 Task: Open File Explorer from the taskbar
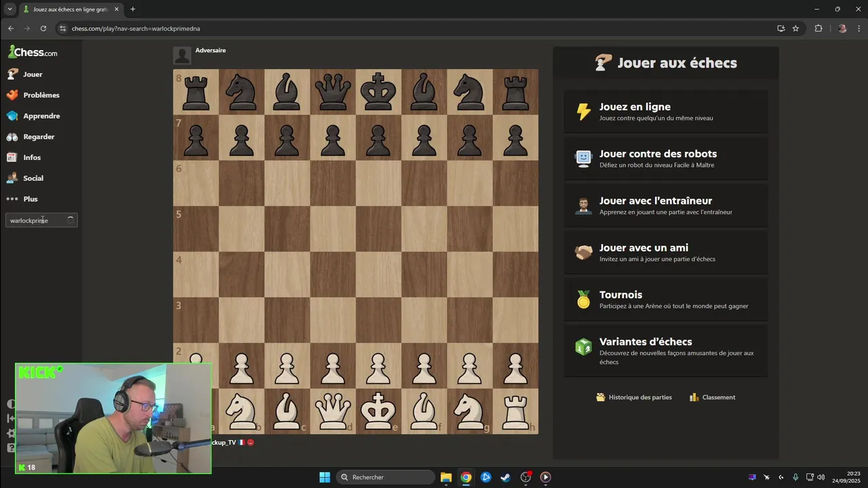click(x=446, y=477)
